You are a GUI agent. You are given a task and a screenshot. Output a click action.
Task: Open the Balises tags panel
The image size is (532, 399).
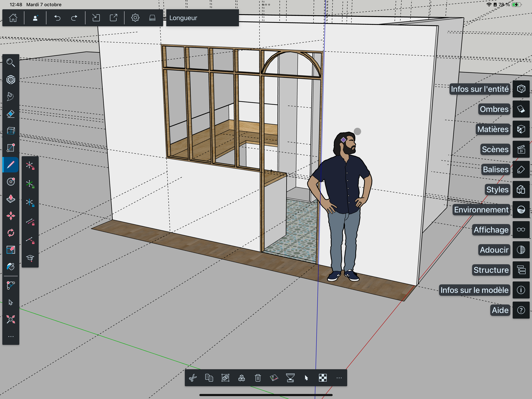point(521,170)
